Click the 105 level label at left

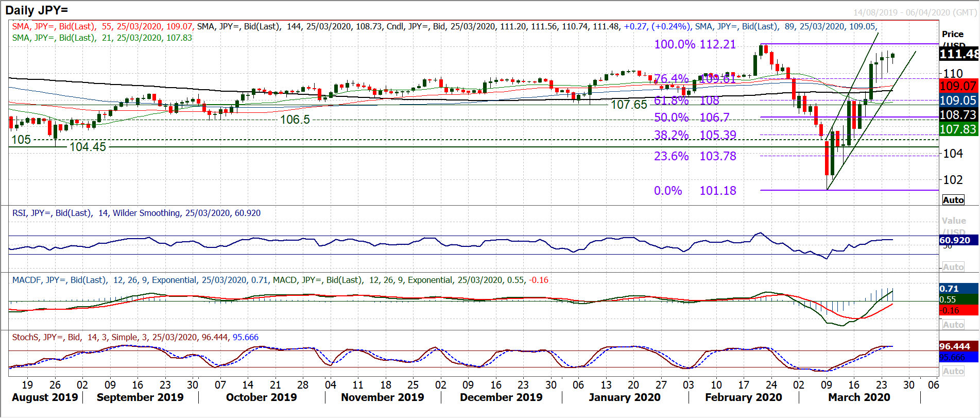[x=21, y=140]
